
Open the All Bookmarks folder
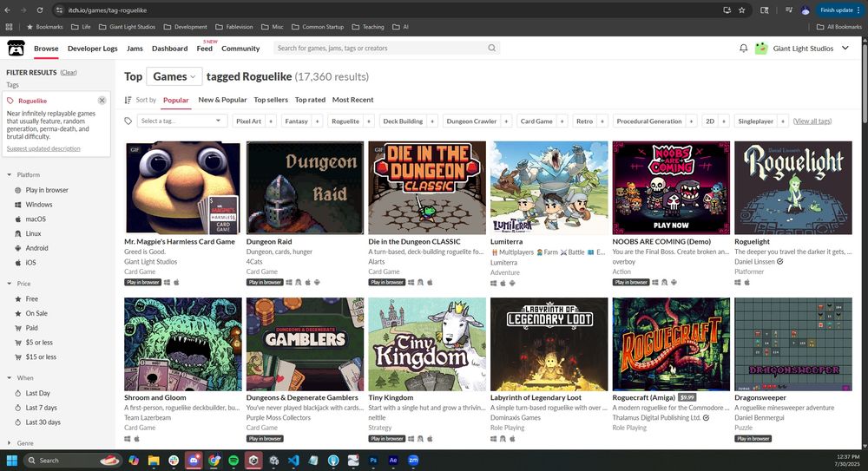[x=839, y=27]
